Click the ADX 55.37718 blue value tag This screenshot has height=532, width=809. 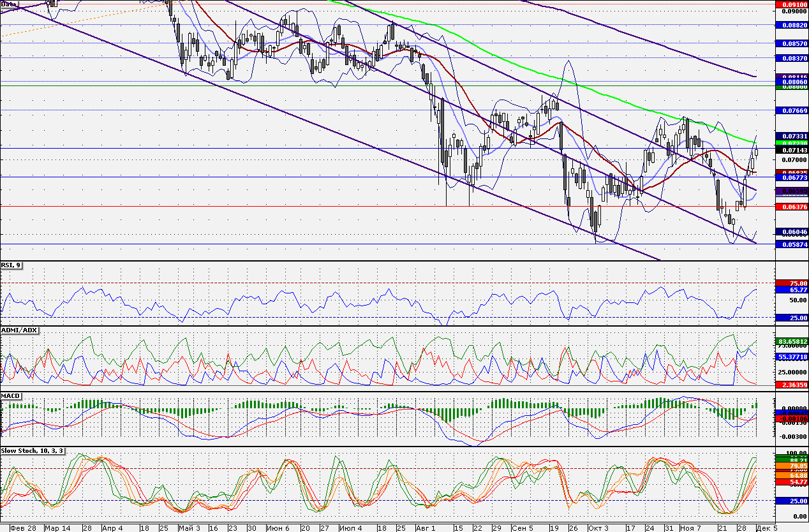pyautogui.click(x=791, y=357)
